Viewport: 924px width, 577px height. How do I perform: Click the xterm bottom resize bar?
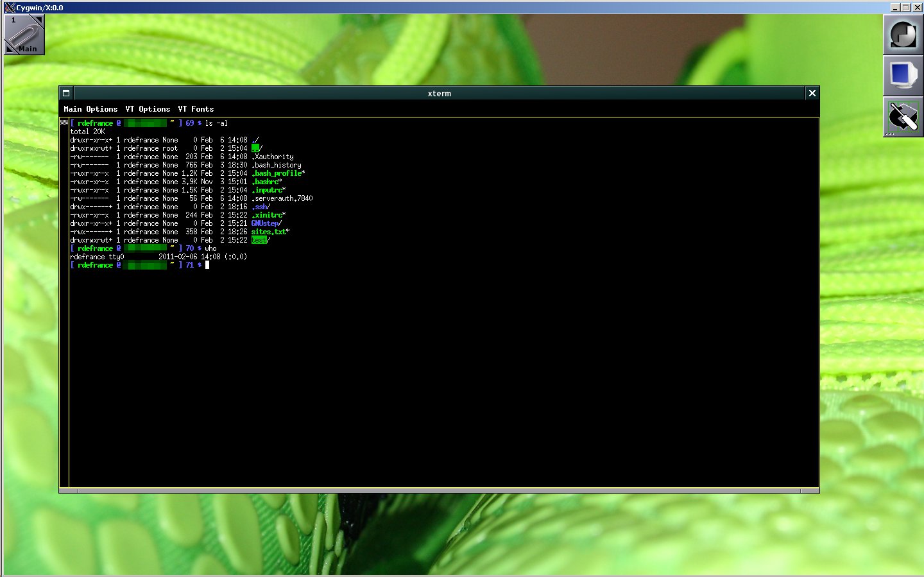pos(439,490)
